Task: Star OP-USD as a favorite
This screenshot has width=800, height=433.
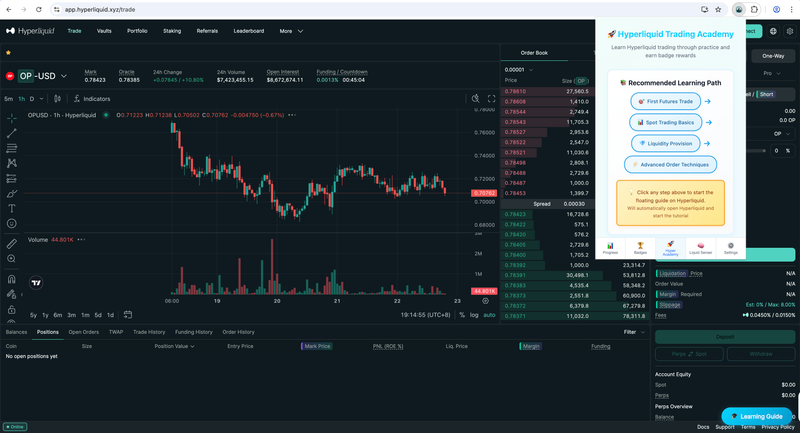Action: [x=9, y=52]
